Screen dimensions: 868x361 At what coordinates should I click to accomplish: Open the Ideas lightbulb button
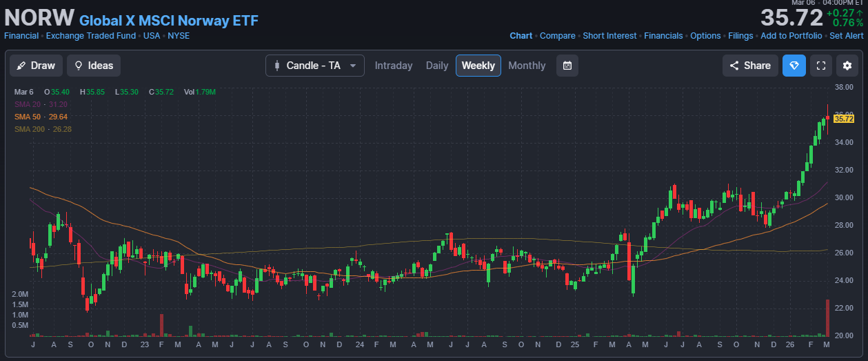[x=93, y=66]
